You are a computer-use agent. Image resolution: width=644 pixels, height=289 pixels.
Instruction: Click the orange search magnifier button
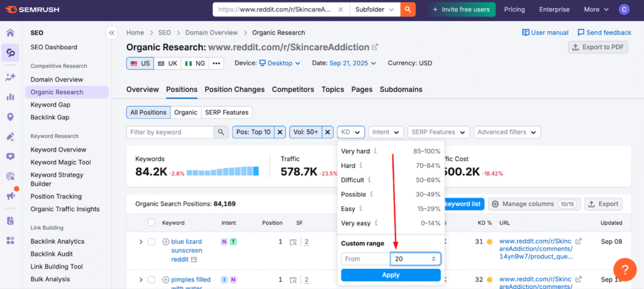(408, 9)
